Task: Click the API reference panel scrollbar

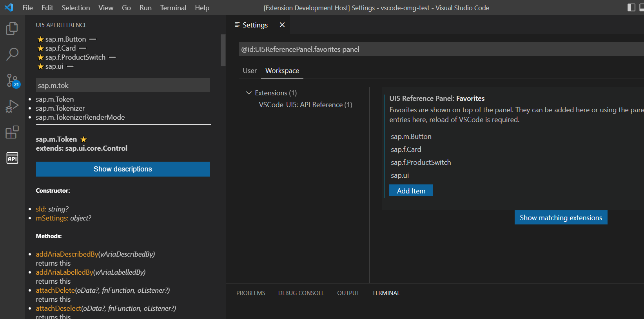Action: tap(223, 50)
